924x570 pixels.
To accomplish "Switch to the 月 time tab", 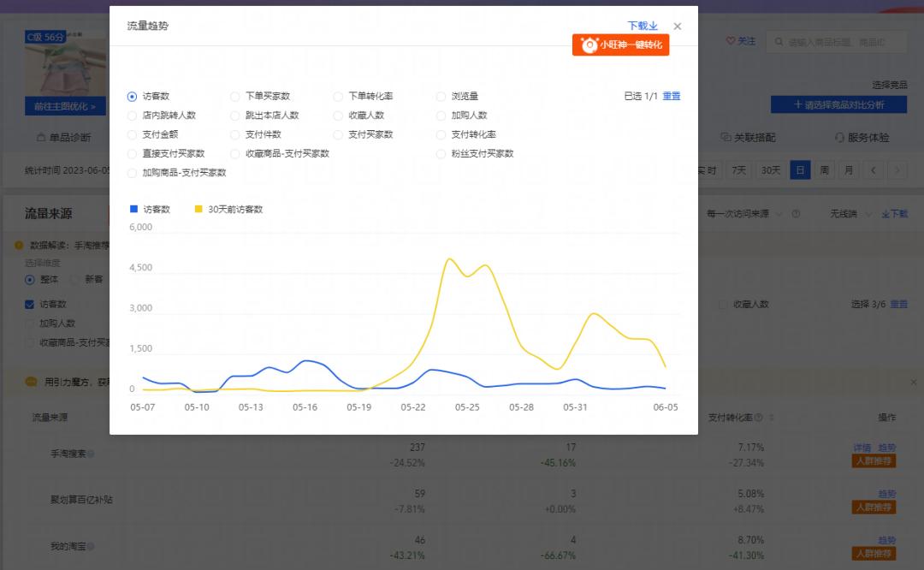I will (850, 170).
